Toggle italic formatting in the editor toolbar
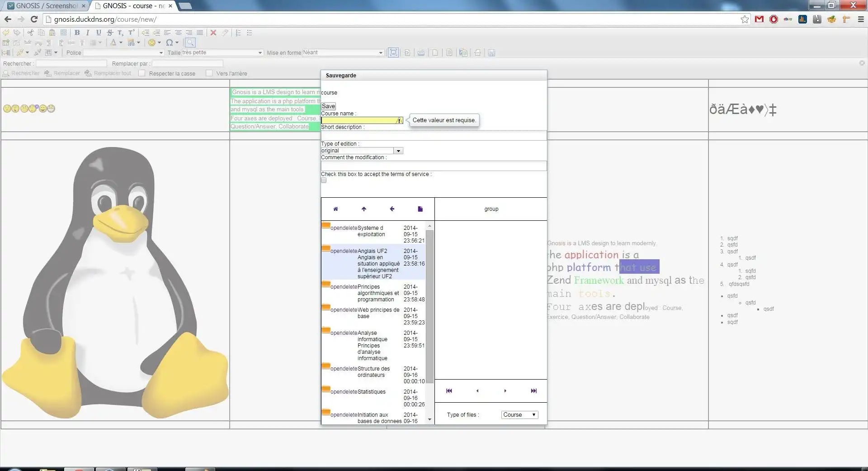The height and width of the screenshot is (471, 868). coord(88,33)
